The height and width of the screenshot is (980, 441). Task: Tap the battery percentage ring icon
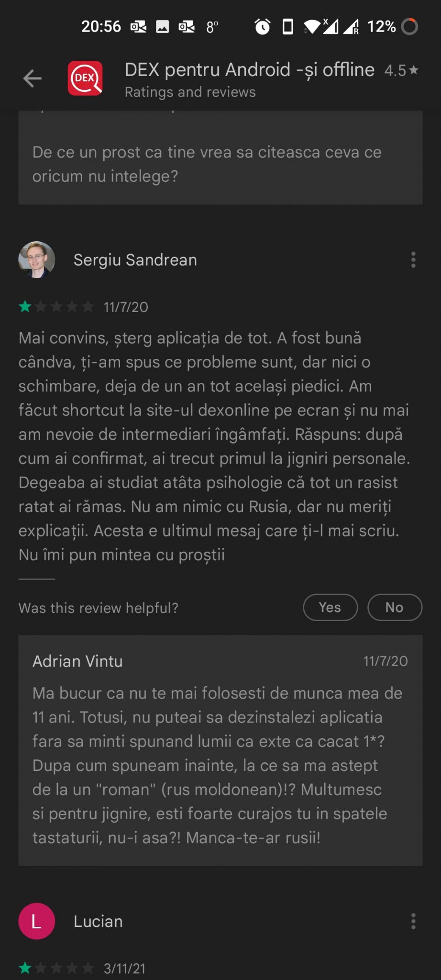(409, 26)
